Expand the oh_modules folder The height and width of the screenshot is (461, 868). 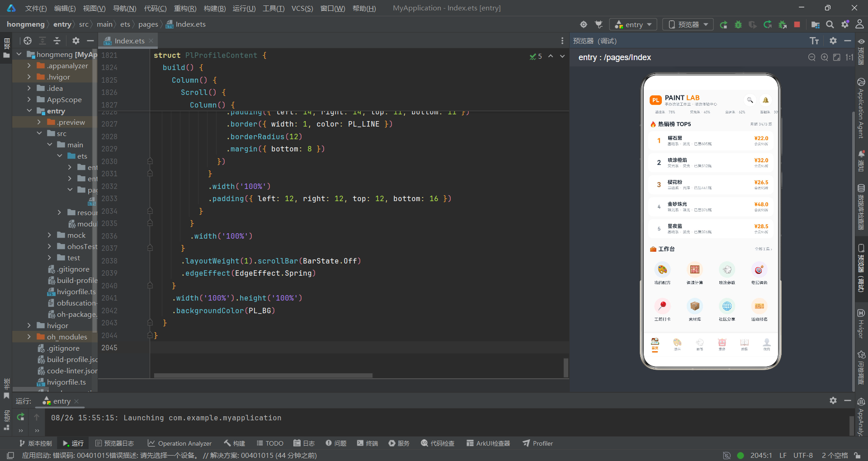[29, 337]
